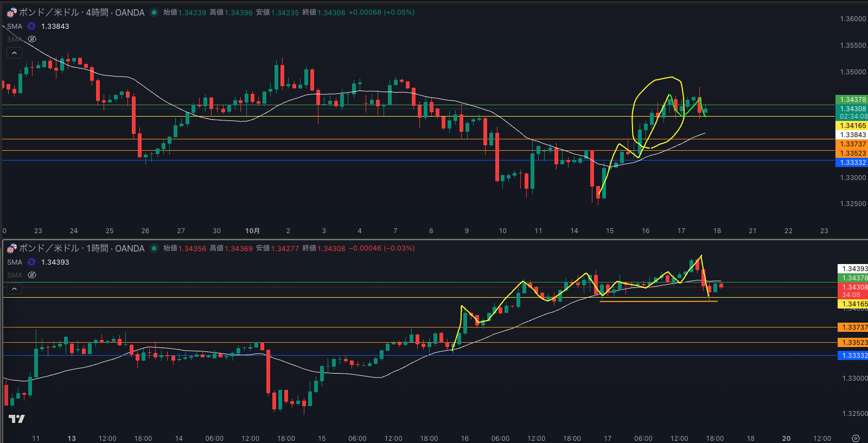The height and width of the screenshot is (443, 868).
Task: Click orange 1.33737 price label on bottom chart
Action: pyautogui.click(x=853, y=328)
